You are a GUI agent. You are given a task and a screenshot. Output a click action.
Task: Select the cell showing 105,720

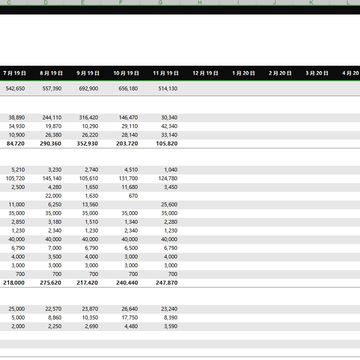click(x=14, y=178)
